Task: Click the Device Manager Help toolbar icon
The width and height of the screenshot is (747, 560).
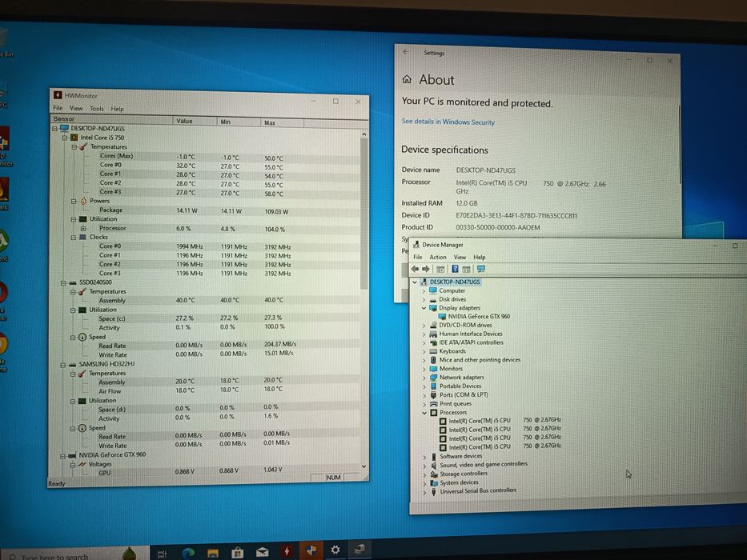Action: 455,269
